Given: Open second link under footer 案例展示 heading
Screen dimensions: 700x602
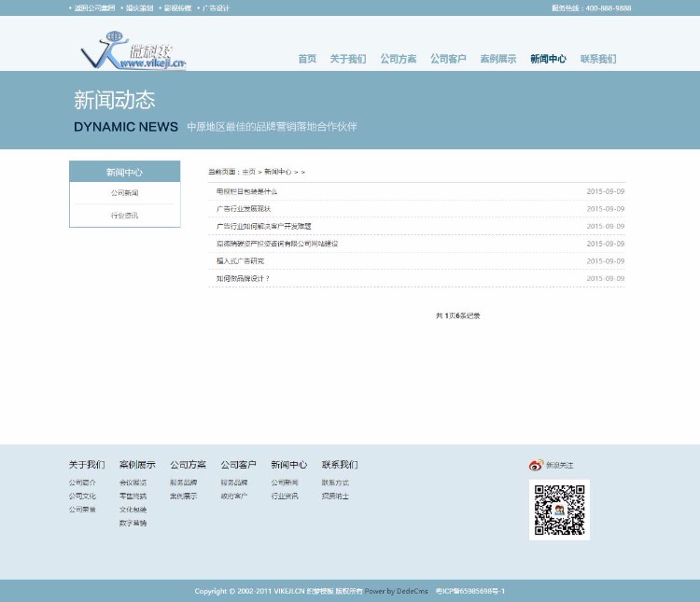Looking at the screenshot, I should click(133, 497).
